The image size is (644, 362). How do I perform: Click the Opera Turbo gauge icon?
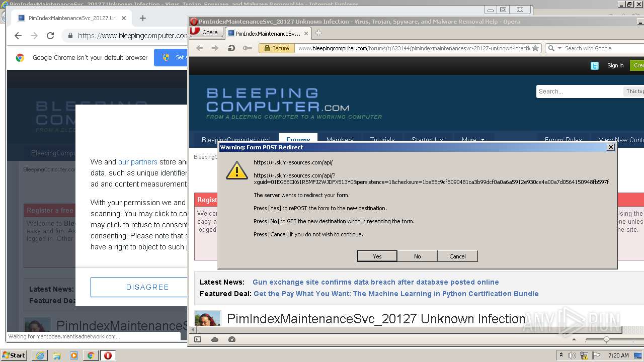(232, 339)
